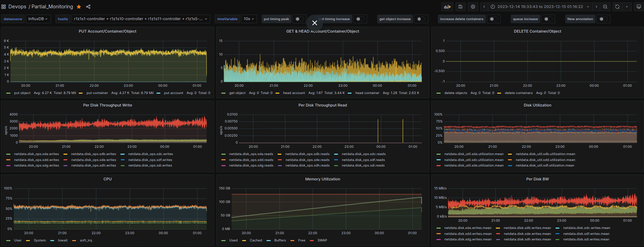
Task: Open the time range picker
Action: pos(540,7)
